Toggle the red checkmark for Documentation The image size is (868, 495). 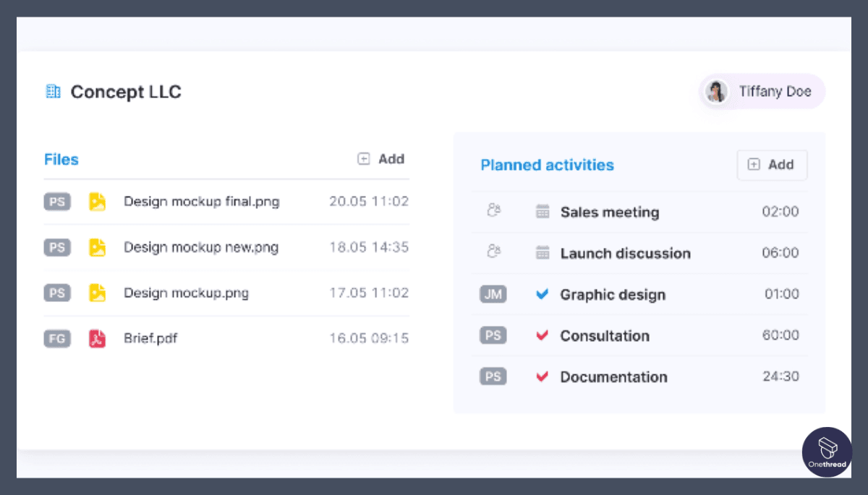coord(542,376)
